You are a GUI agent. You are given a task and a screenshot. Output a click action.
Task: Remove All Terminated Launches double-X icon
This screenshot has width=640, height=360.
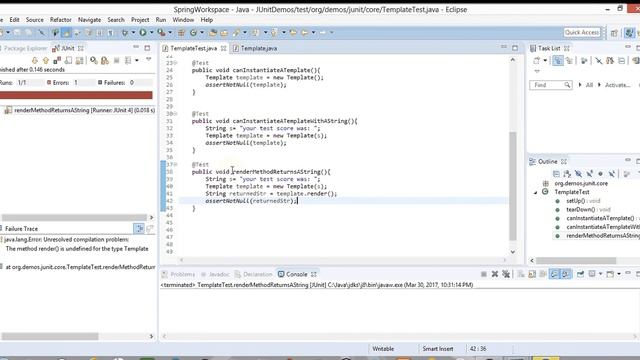(506, 274)
